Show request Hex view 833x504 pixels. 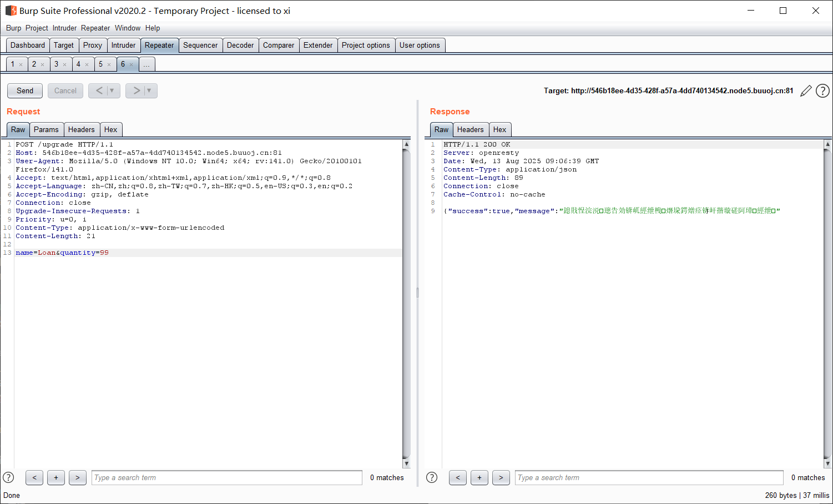point(111,130)
